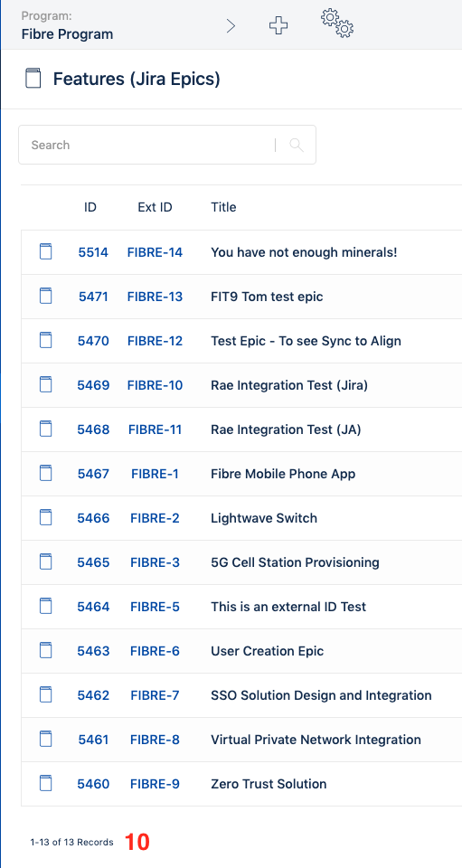Click the book icon beside Features heading
Viewport: 462px width, 868px height.
pyautogui.click(x=33, y=79)
